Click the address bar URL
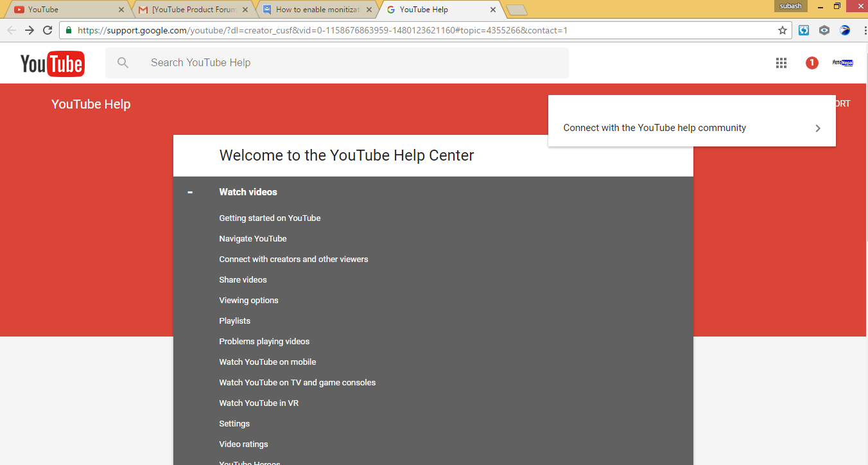This screenshot has width=868, height=465. 322,30
